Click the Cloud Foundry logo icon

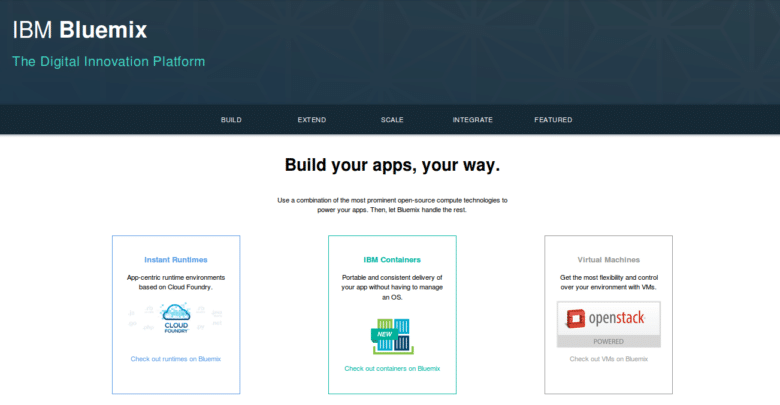[176, 318]
